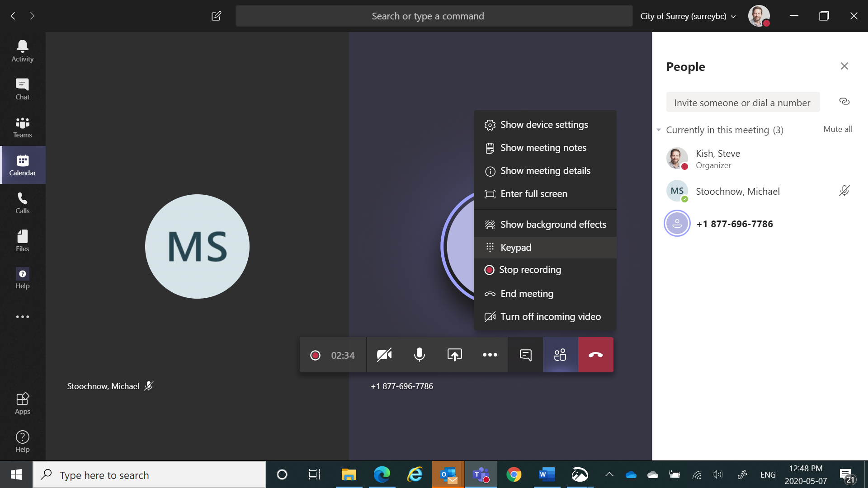This screenshot has height=488, width=868.
Task: Open the share content tray
Action: click(x=455, y=355)
